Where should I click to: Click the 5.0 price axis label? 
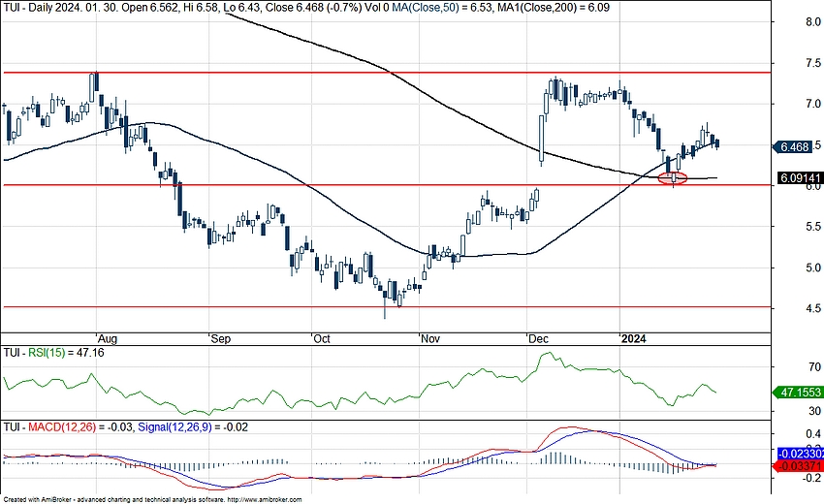pyautogui.click(x=813, y=268)
